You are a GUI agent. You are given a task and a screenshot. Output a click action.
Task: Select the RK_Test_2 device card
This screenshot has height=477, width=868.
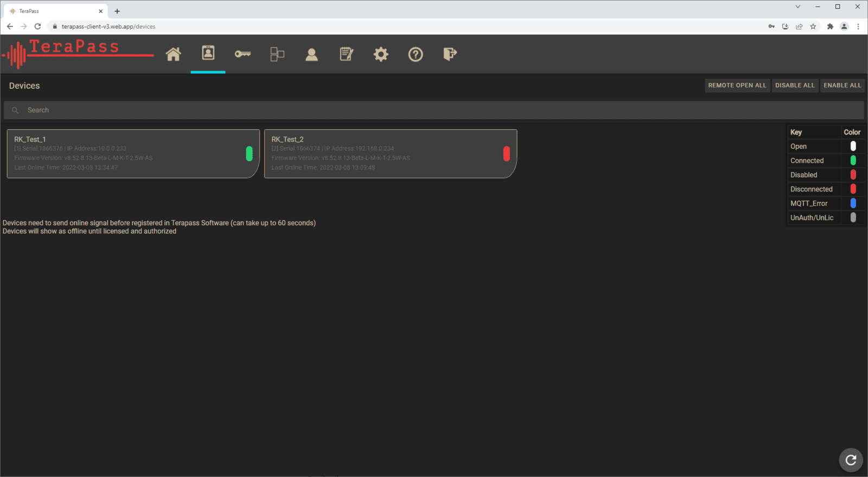point(390,154)
